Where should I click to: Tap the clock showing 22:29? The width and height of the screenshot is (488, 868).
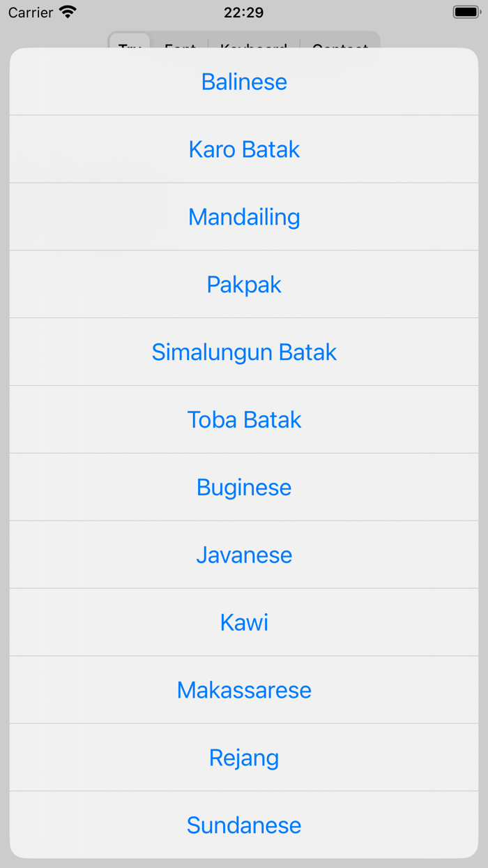coord(244,12)
